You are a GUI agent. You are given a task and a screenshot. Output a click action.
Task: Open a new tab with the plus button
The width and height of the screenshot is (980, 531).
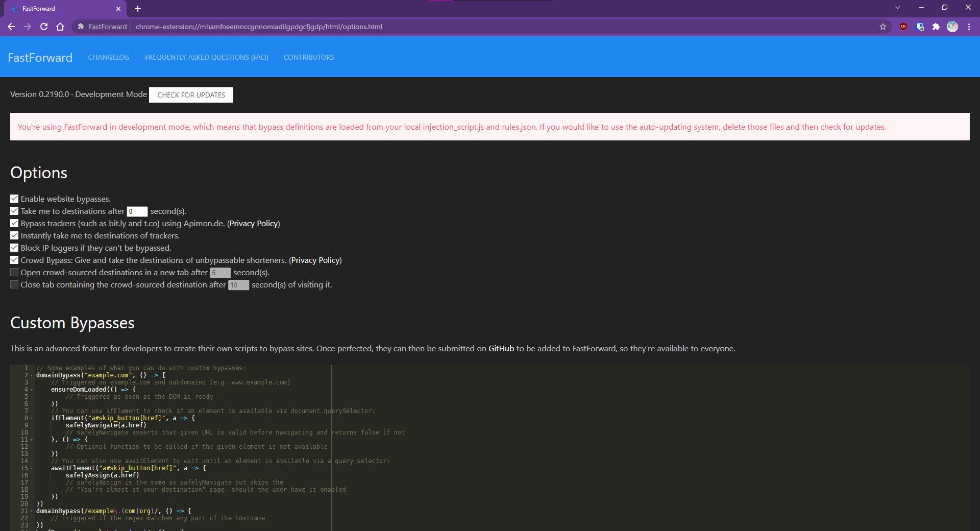[138, 9]
